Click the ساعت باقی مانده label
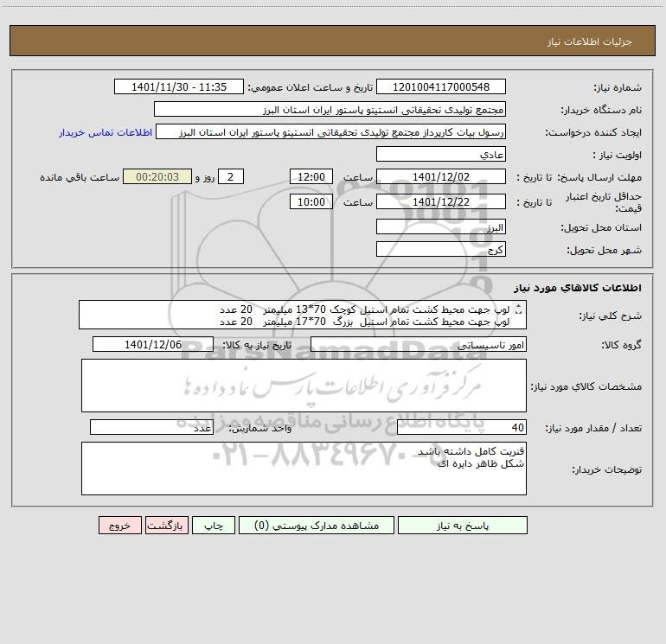The image size is (666, 644). pyautogui.click(x=80, y=177)
